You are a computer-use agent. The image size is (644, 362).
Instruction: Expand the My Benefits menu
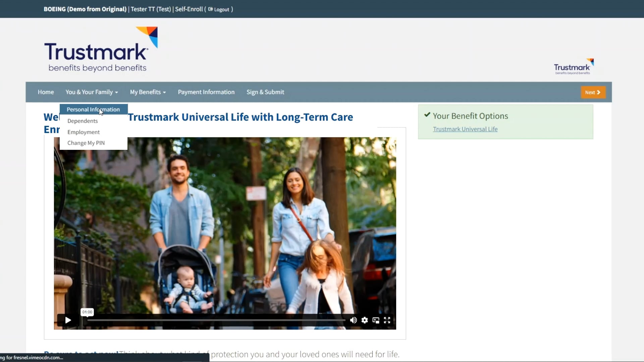pos(148,92)
